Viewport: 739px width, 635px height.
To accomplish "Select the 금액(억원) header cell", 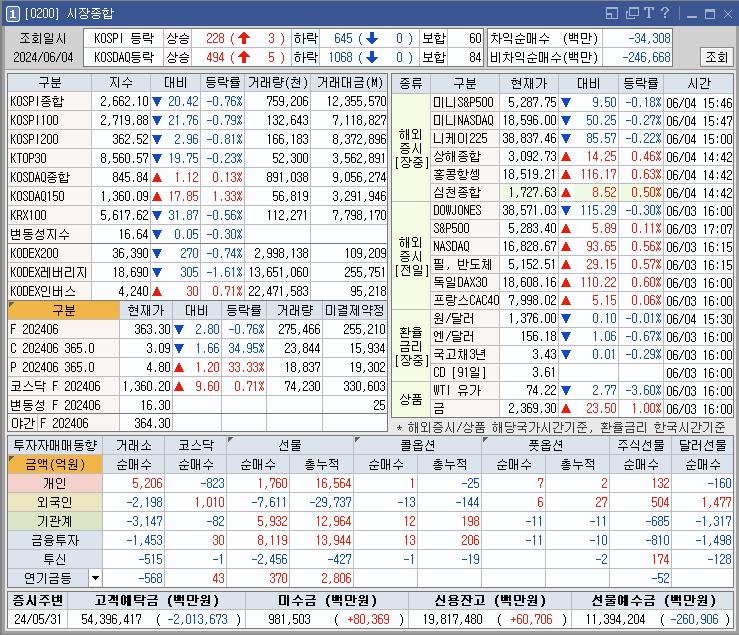I will tap(55, 464).
